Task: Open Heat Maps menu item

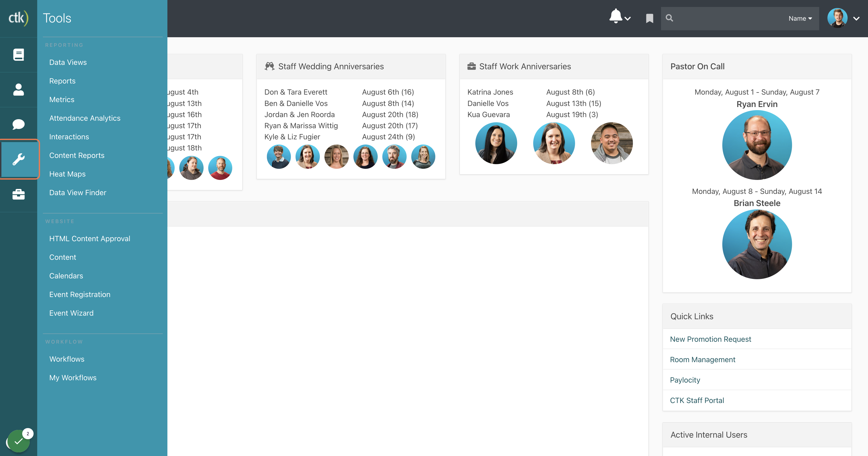Action: (x=67, y=174)
